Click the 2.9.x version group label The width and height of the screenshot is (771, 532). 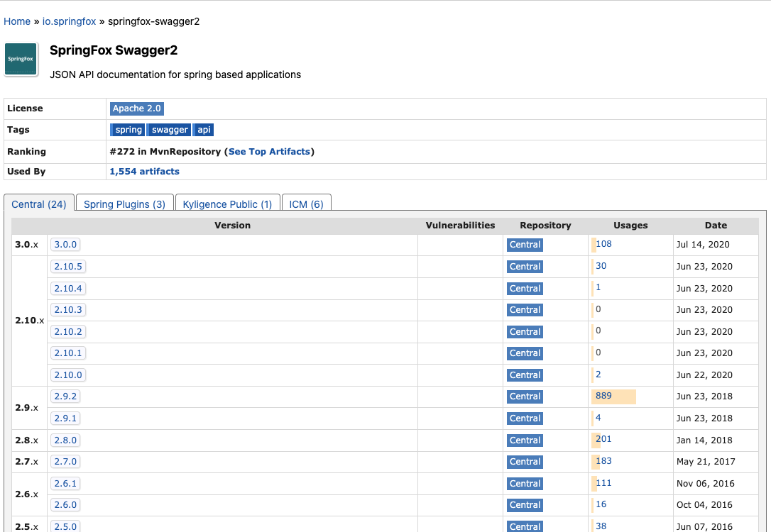coord(26,408)
